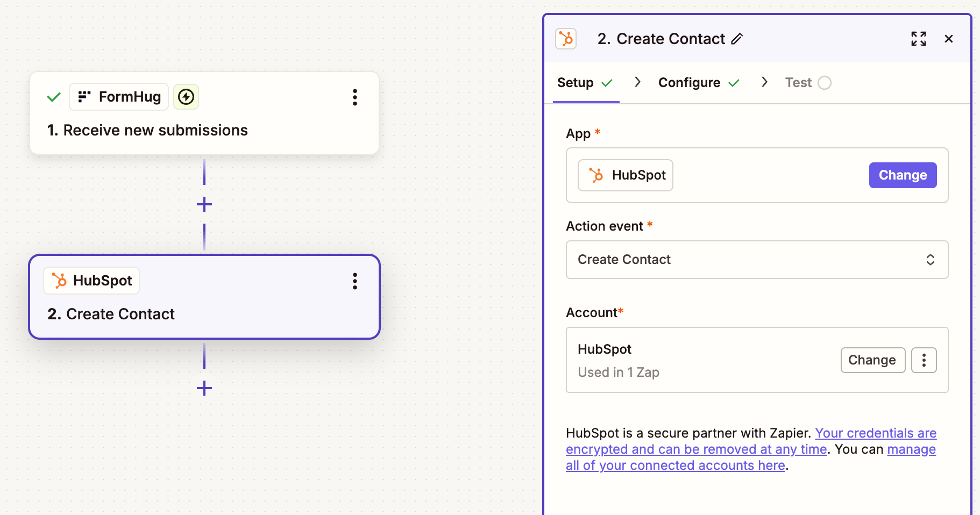This screenshot has width=980, height=515.
Task: Expand the panel to full screen
Action: [919, 39]
